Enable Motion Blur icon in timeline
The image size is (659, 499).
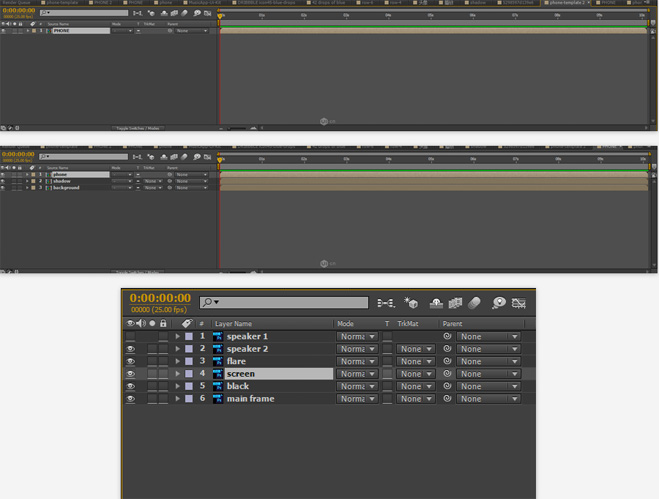[474, 302]
